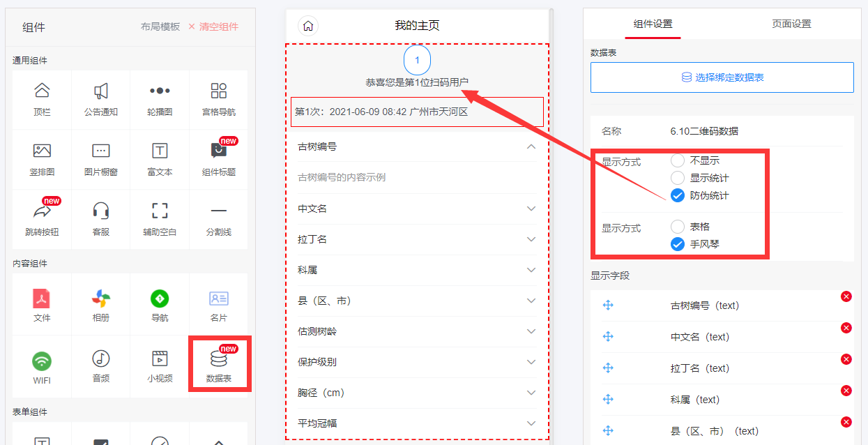Open the 组件设置 tab
This screenshot has height=445, width=868.
coord(653,24)
